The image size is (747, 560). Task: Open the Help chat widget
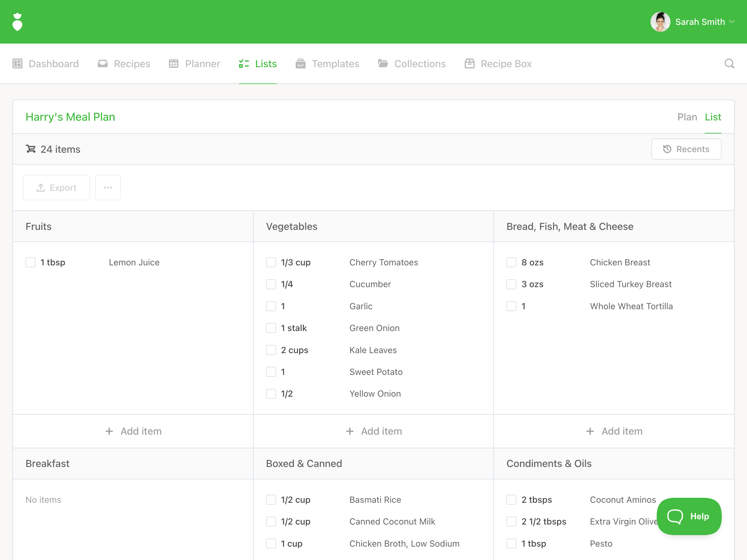[688, 516]
